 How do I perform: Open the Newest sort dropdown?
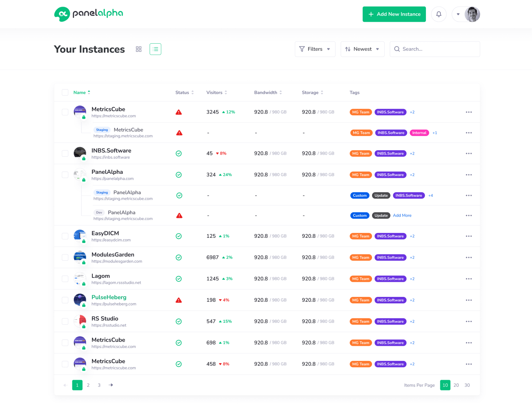362,49
